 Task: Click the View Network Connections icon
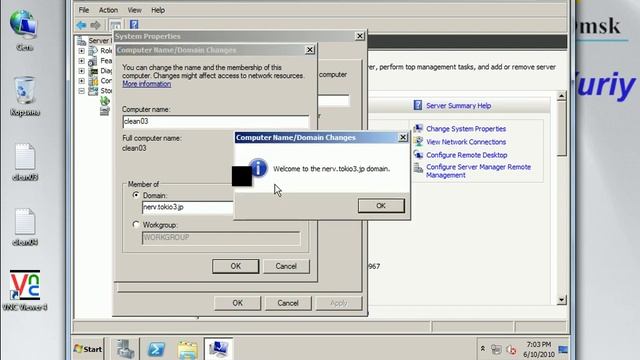point(418,142)
